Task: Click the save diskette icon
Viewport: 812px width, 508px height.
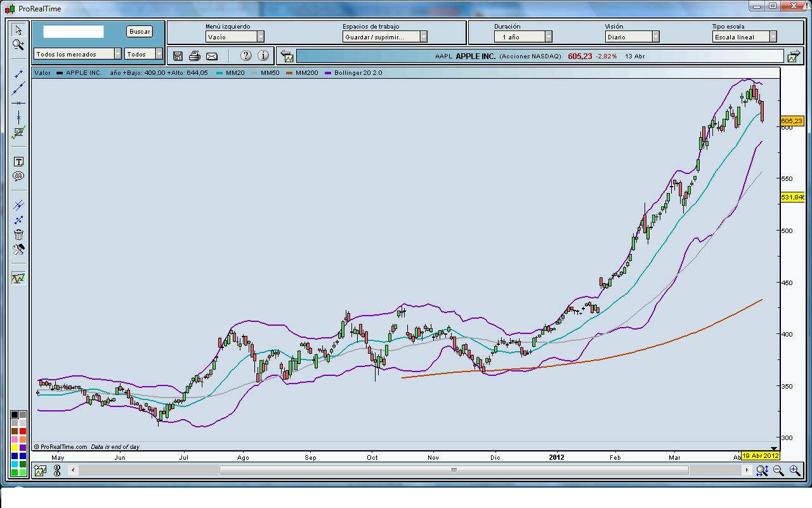Action: click(178, 56)
